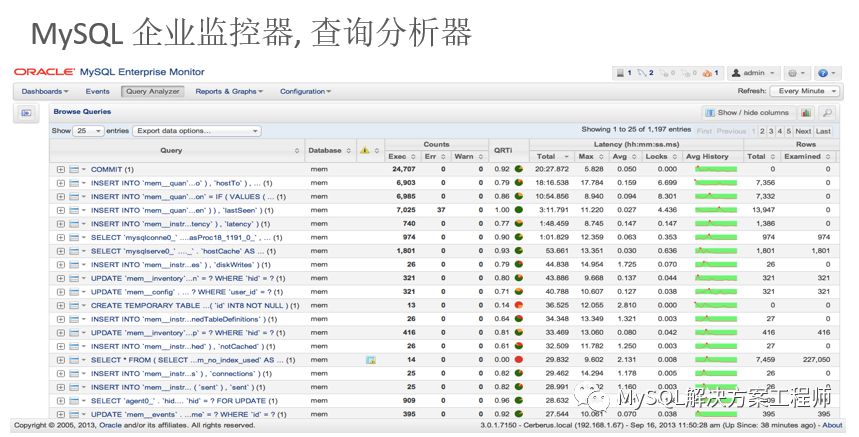859x437 pixels.
Task: Expand the UPDATE 'mem__events' query row
Action: [x=61, y=415]
